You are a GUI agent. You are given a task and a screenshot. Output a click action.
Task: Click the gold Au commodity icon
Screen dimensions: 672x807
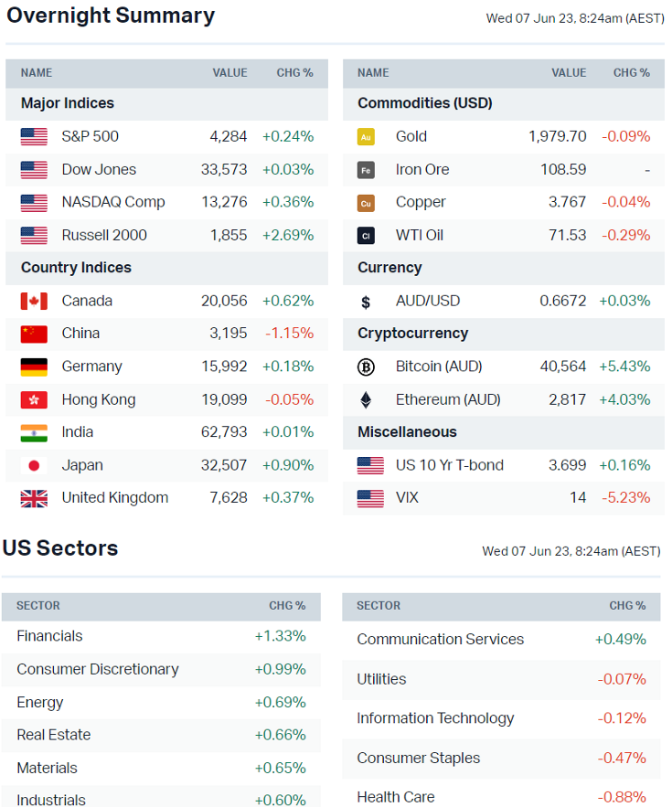(366, 137)
